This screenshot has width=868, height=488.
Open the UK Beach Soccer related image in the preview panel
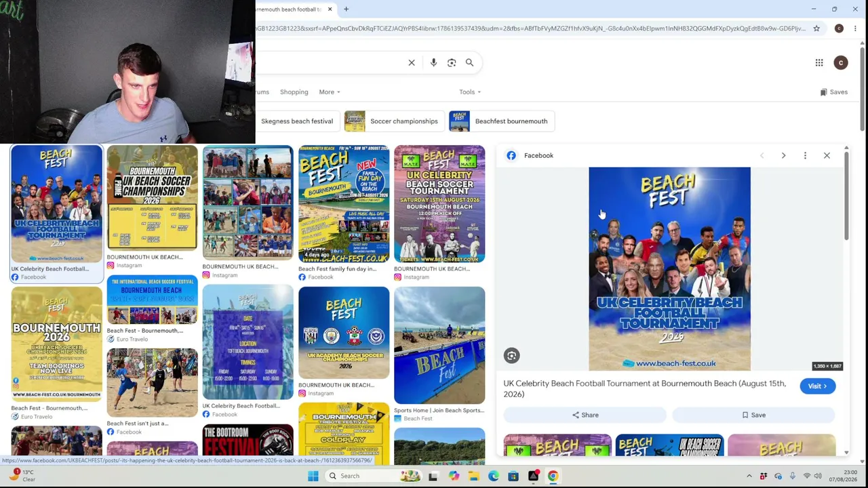click(x=669, y=445)
